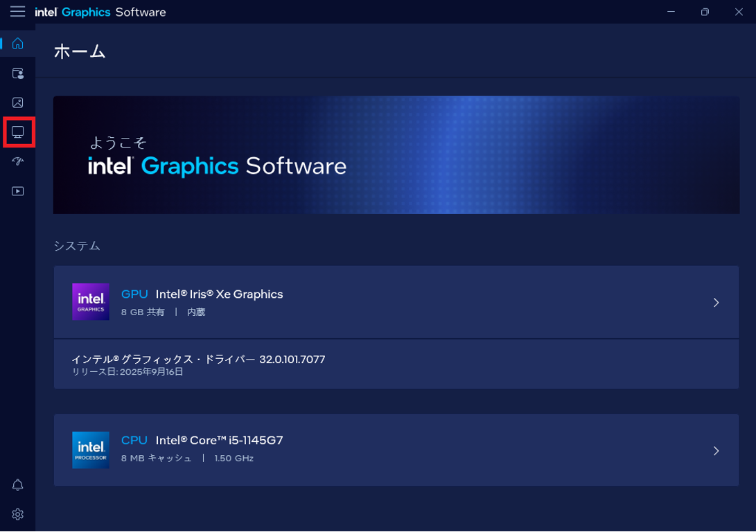Close the Intel Graphics Software window
The height and width of the screenshot is (532, 756).
click(x=739, y=12)
